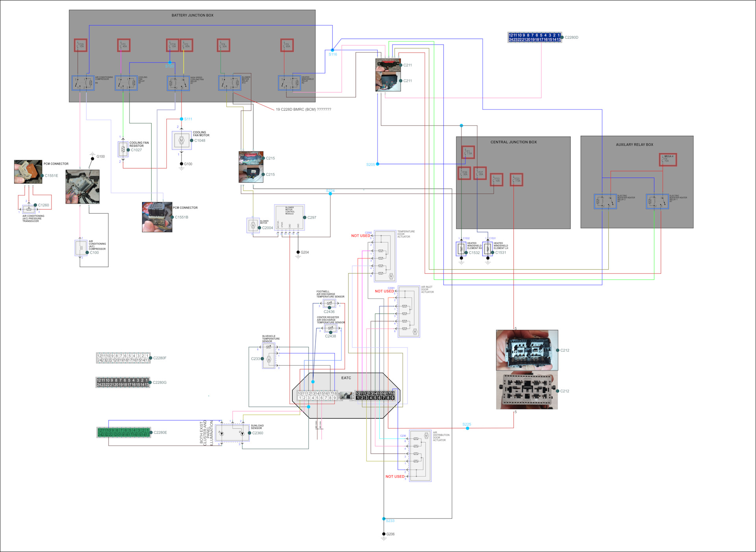Select the A/C Compressor C100 coil symbol

(x=81, y=248)
